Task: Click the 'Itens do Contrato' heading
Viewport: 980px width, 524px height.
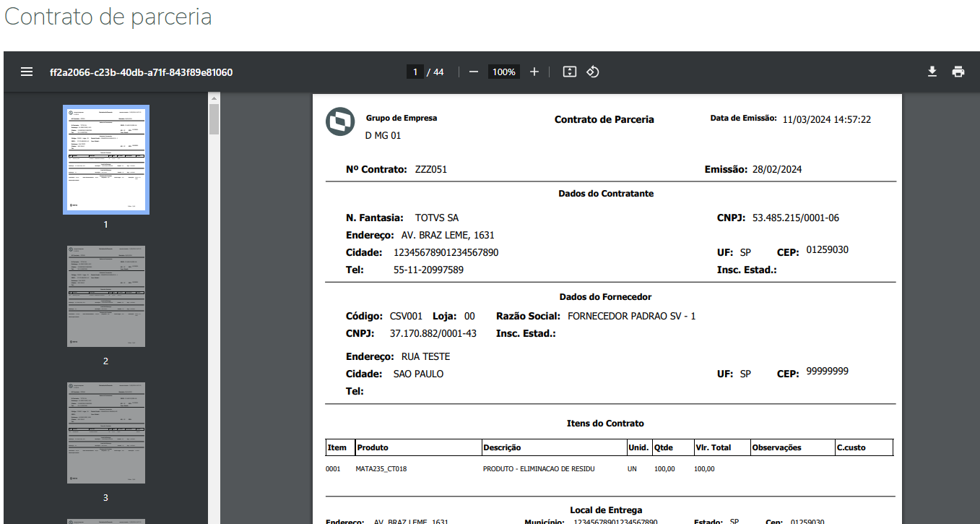Action: pos(606,424)
